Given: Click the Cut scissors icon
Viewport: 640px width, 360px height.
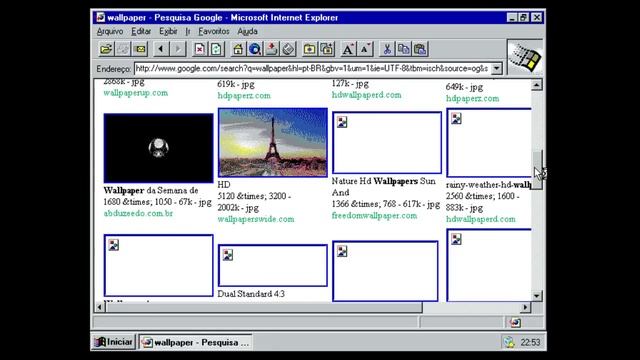Looking at the screenshot, I should click(x=387, y=49).
